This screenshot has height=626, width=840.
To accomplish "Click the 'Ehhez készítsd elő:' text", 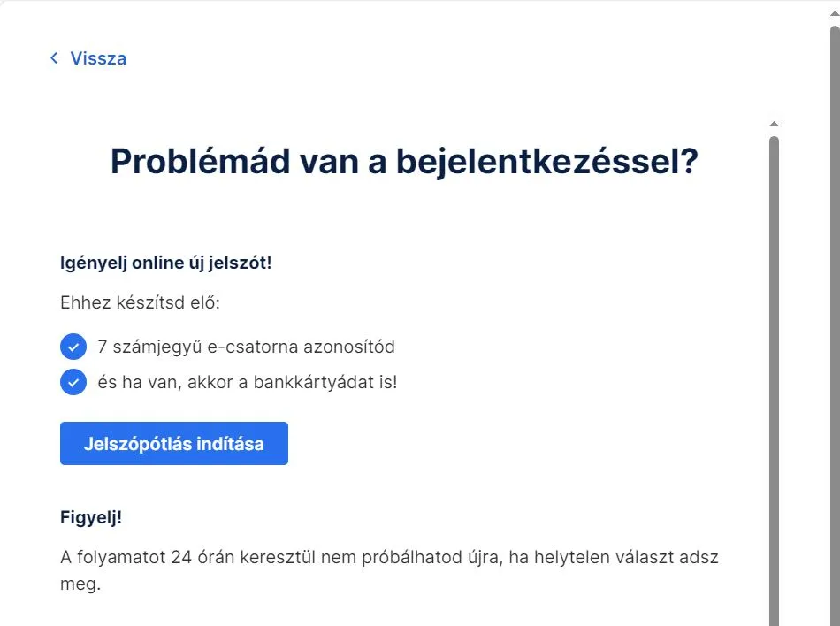I will (140, 302).
